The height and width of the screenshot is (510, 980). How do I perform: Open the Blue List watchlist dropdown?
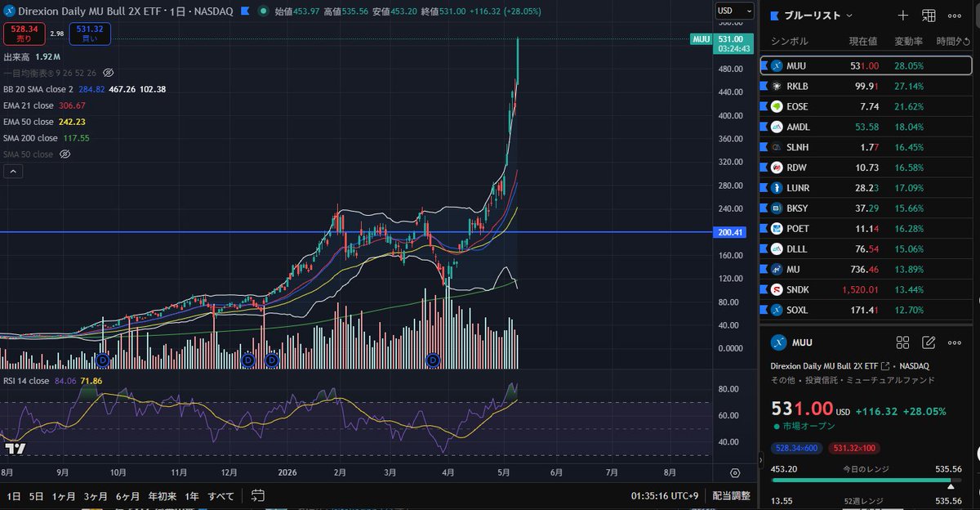pyautogui.click(x=817, y=16)
